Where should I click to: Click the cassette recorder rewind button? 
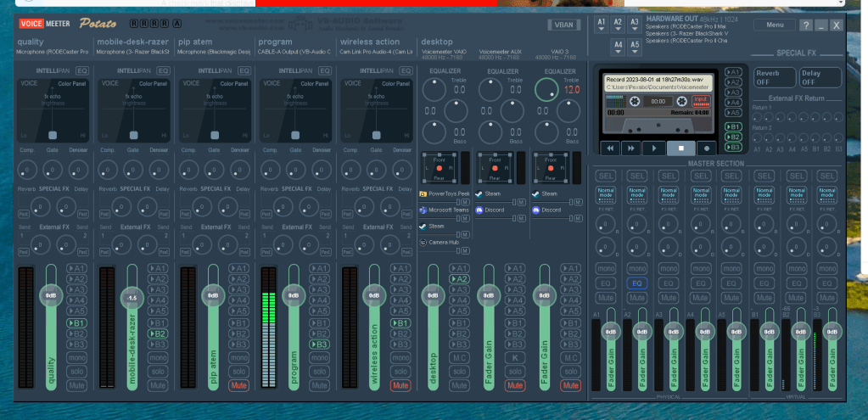click(610, 148)
